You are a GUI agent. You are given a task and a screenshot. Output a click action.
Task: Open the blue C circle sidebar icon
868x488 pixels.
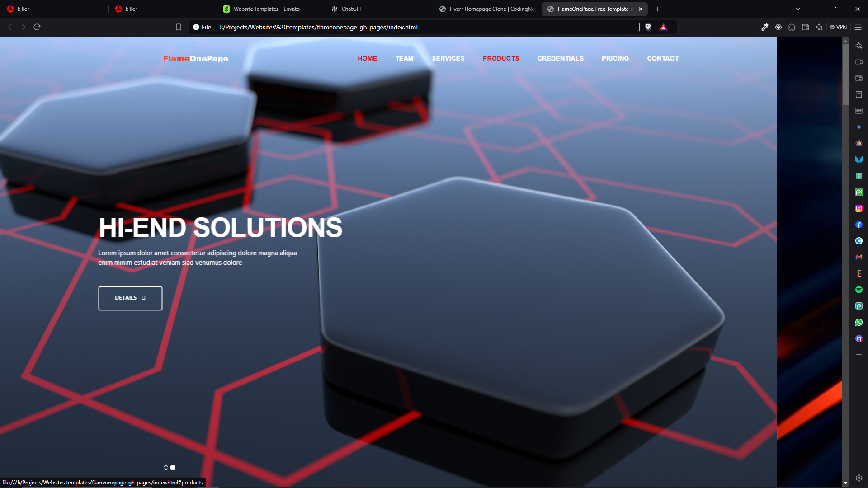pos(859,241)
